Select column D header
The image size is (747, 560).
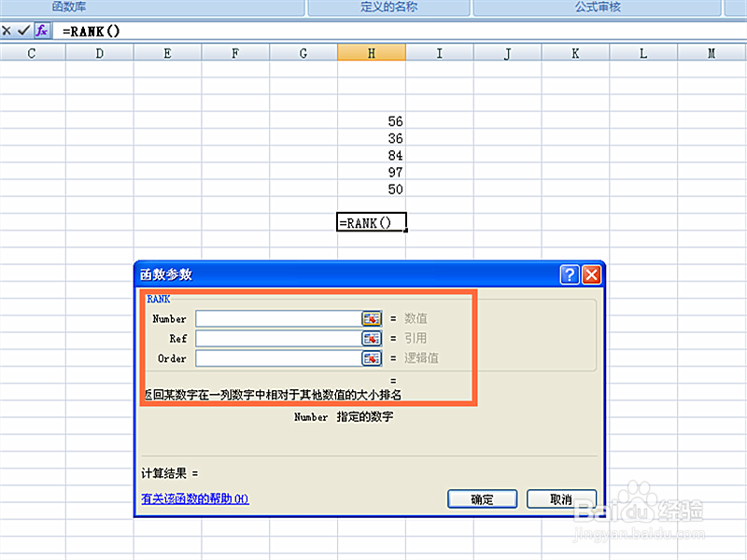coord(100,53)
